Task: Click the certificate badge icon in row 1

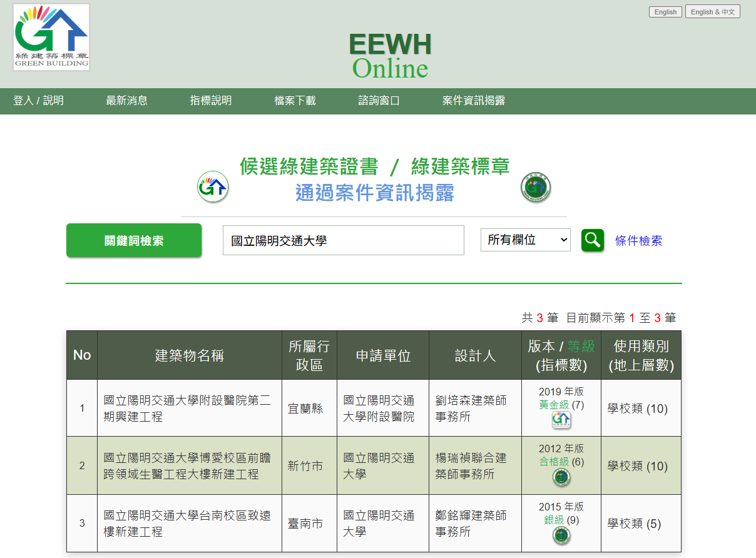Action: [561, 420]
